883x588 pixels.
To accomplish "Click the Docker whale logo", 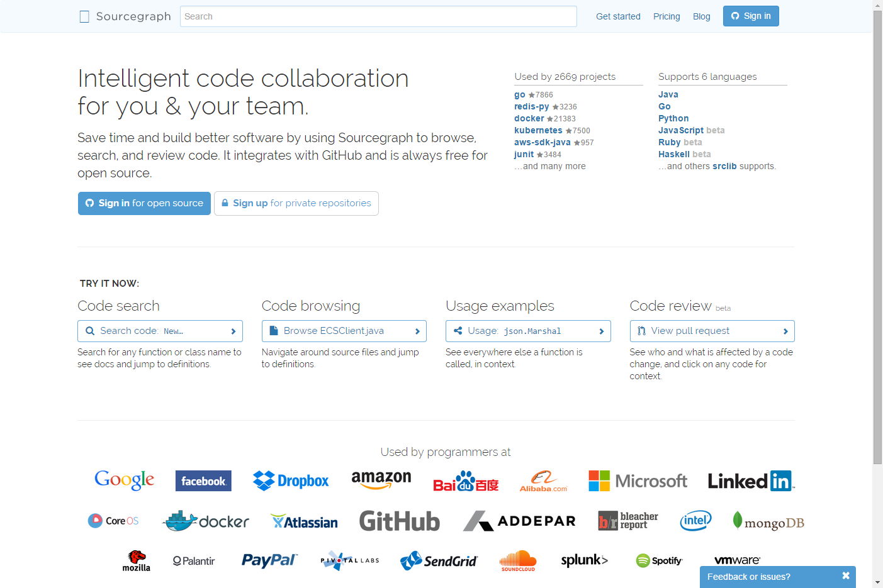I will click(205, 521).
